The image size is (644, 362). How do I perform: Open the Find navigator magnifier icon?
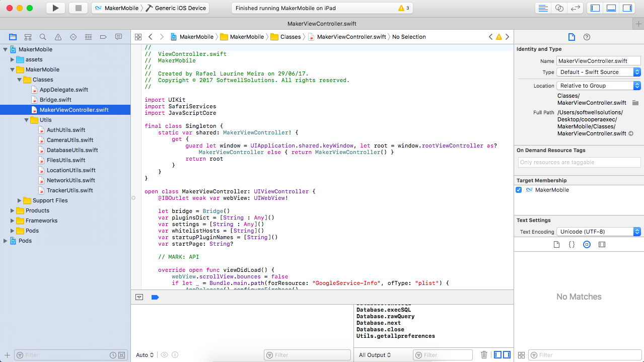pyautogui.click(x=43, y=37)
